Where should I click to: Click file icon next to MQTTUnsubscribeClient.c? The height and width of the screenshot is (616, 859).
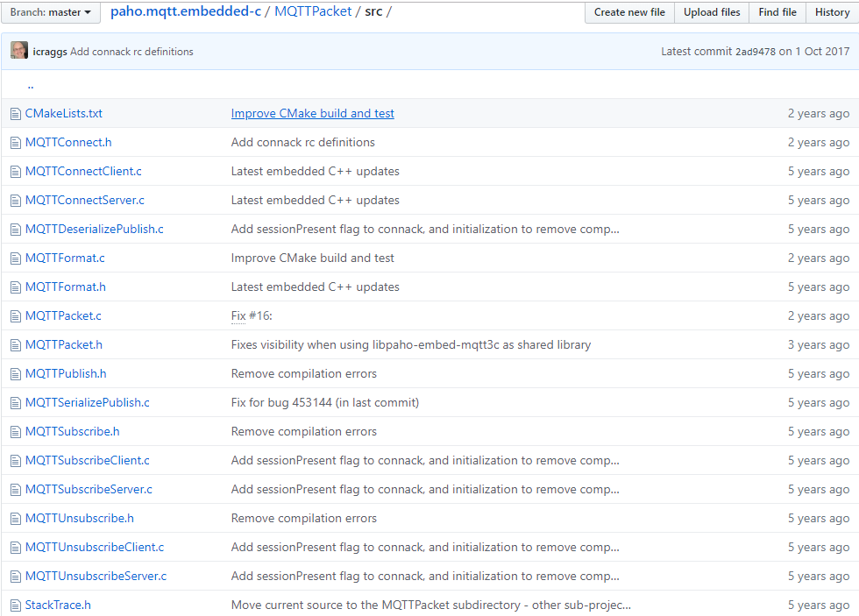pyautogui.click(x=16, y=548)
